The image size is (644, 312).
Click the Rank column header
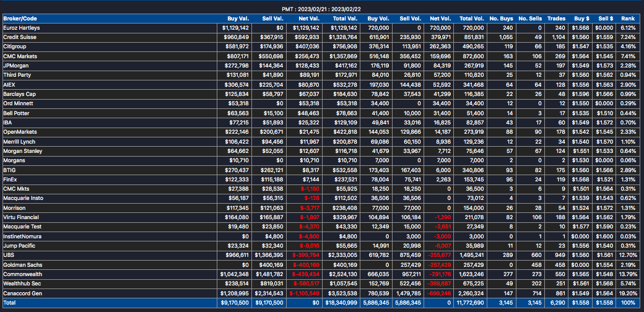pyautogui.click(x=628, y=19)
